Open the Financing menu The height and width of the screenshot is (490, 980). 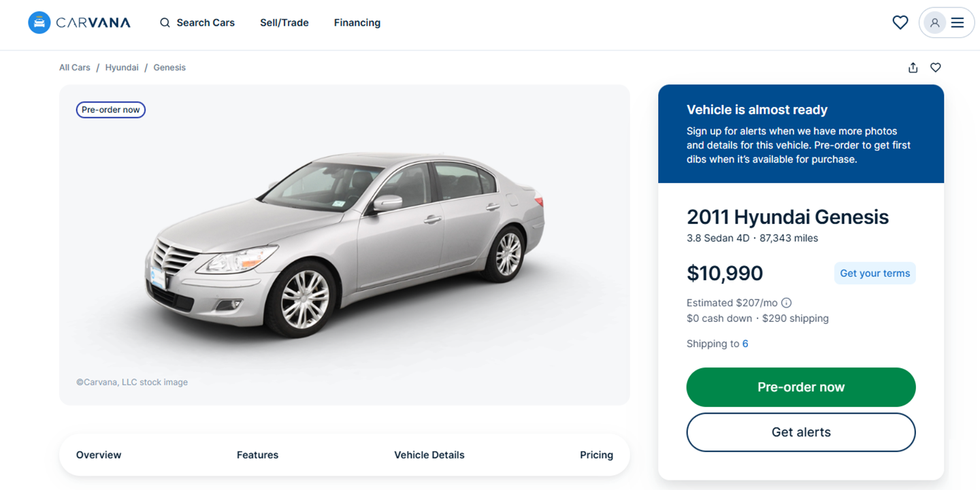357,23
